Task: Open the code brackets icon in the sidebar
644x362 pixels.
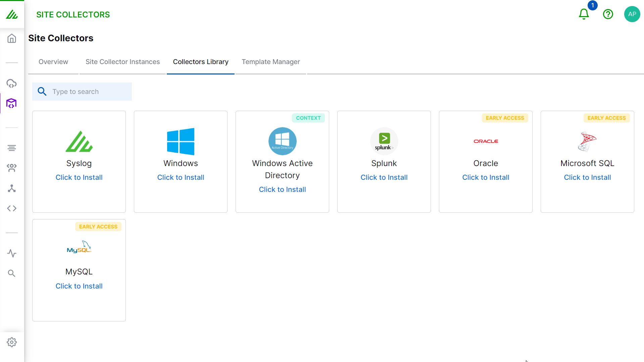Action: (12, 208)
